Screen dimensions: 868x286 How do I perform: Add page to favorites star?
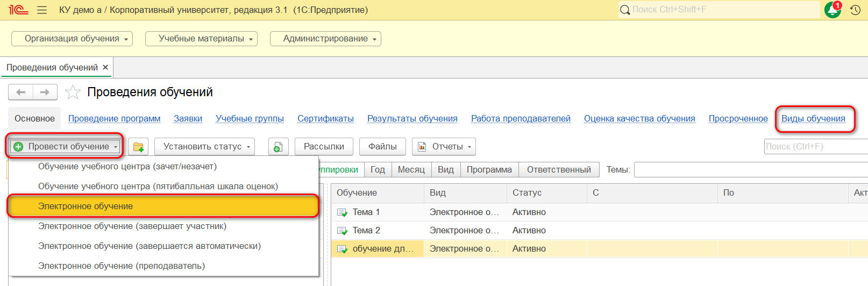coord(73,92)
